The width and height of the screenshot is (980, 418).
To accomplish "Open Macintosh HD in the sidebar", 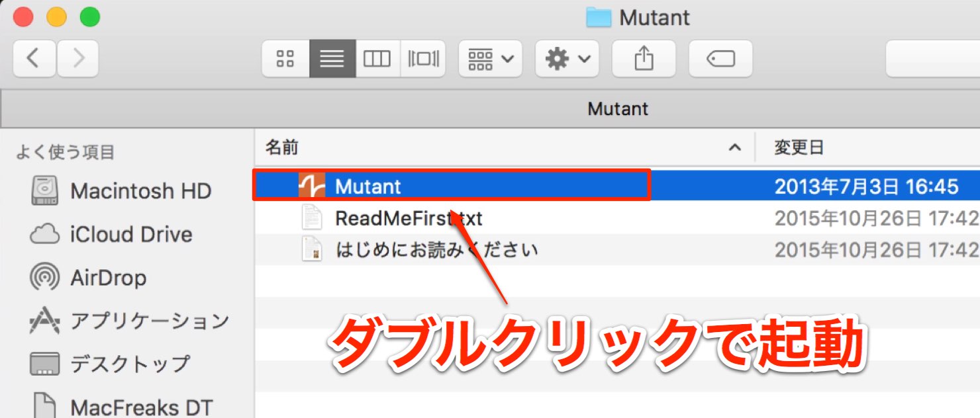I will pyautogui.click(x=122, y=191).
